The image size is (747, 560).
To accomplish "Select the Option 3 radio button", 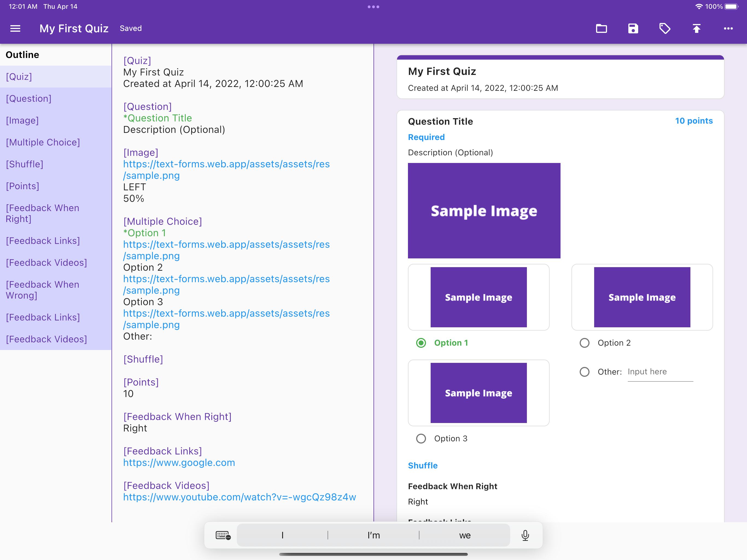I will pos(421,438).
